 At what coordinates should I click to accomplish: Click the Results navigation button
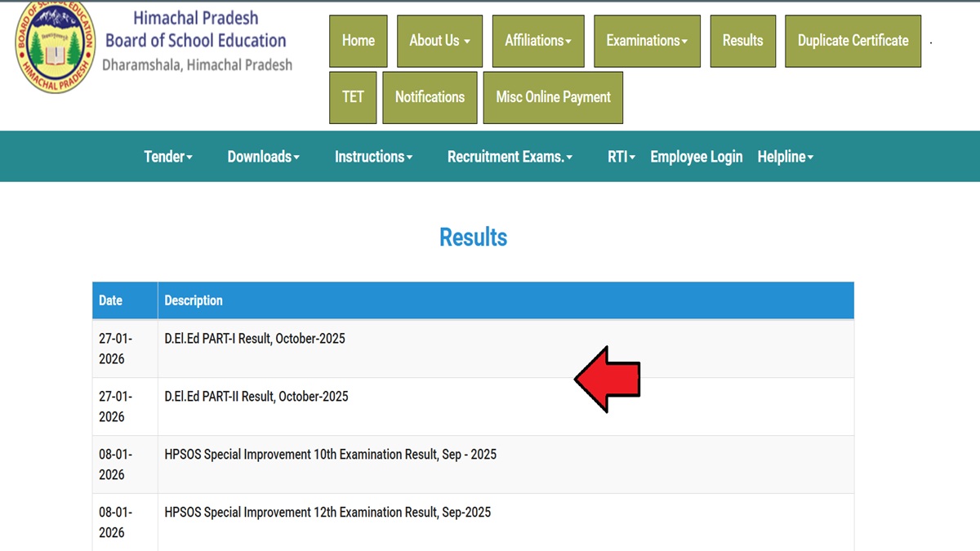742,41
